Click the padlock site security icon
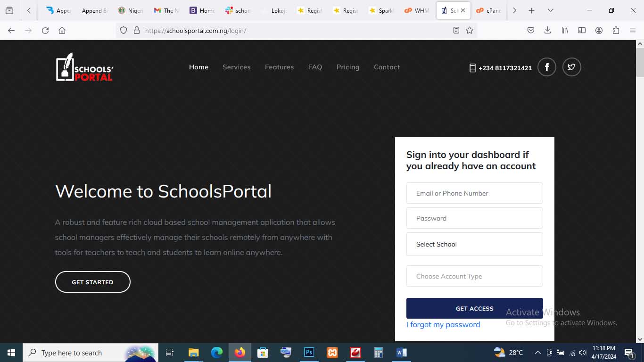Image resolution: width=644 pixels, height=362 pixels. pyautogui.click(x=137, y=30)
